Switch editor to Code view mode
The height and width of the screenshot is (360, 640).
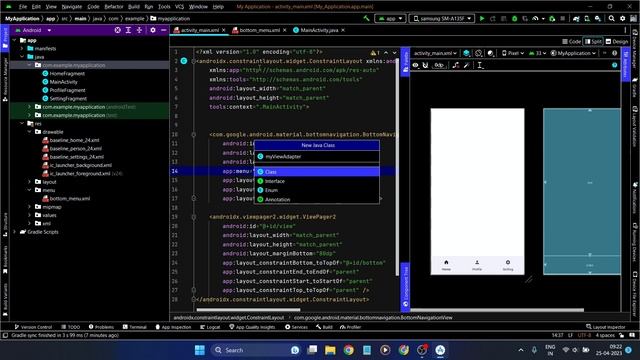(571, 42)
